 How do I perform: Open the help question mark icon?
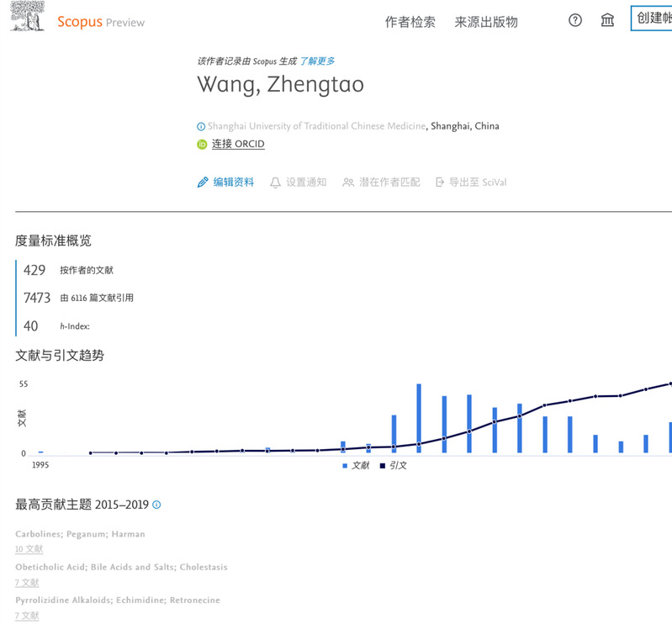pos(575,21)
